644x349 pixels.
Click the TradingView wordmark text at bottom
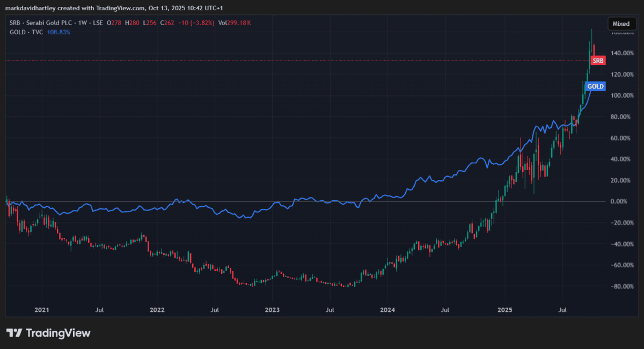click(59, 333)
